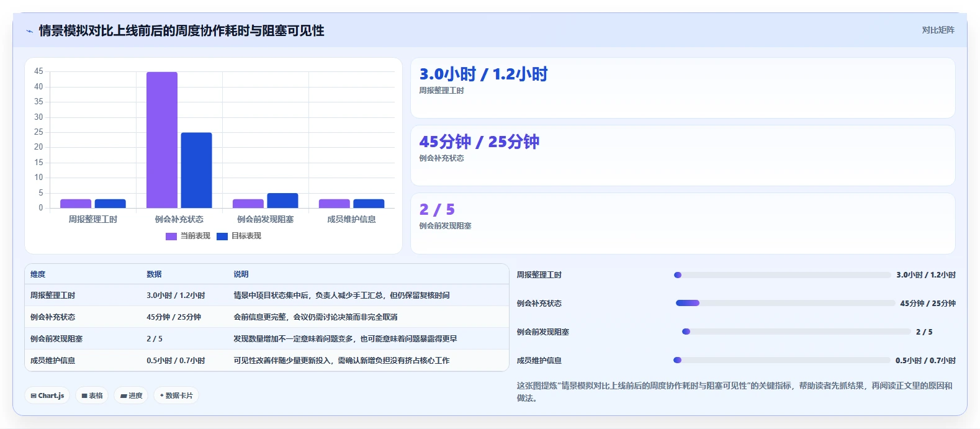Click the panel title 情景模拟对比上线前后

[182, 31]
